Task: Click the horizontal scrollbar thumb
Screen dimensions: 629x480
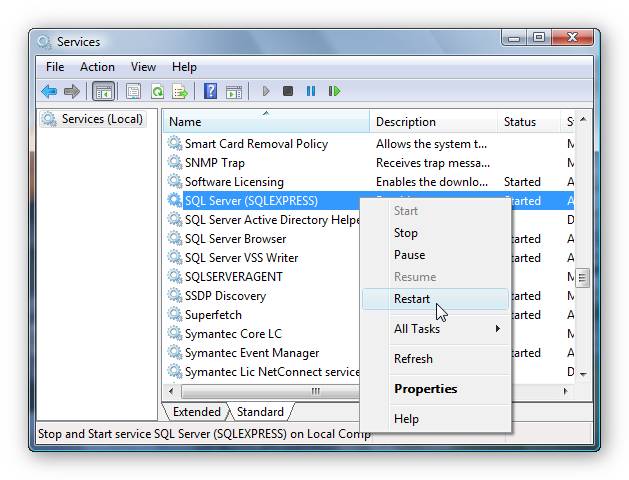Action: [314, 391]
